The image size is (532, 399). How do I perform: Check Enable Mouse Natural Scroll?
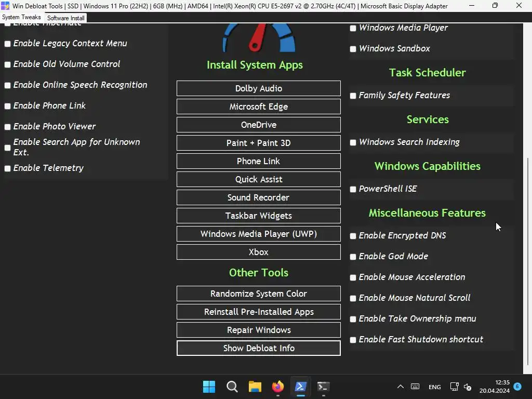point(353,298)
